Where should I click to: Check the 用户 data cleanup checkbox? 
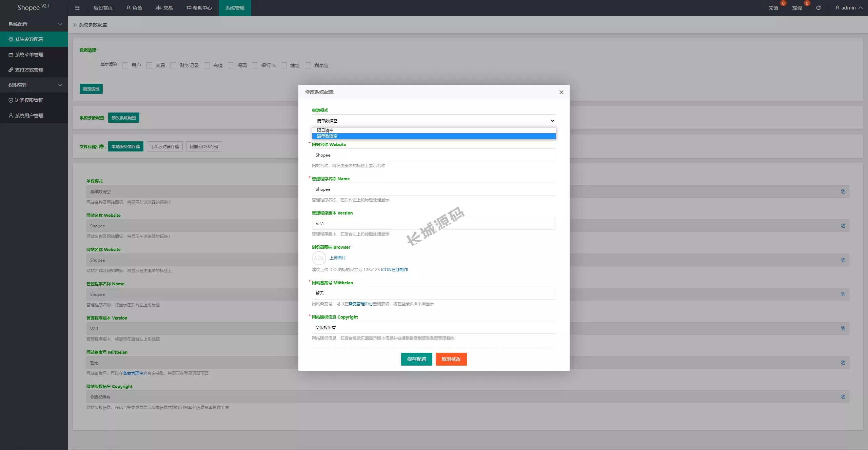(x=125, y=65)
